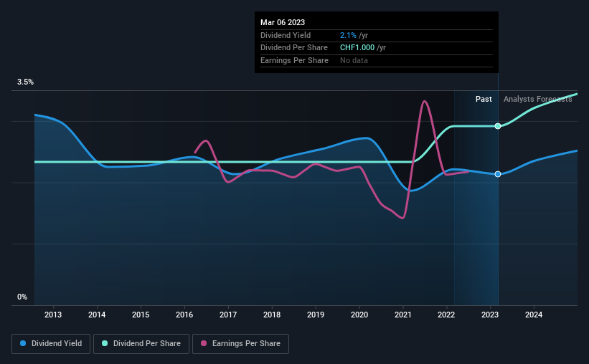Click the 0% y-axis label
Screen dimensions: 589x364
(x=22, y=297)
